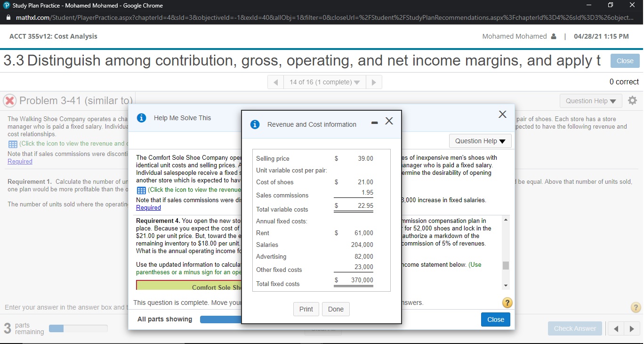Click the Rent value 61,000
644x344 pixels.
pyautogui.click(x=364, y=233)
